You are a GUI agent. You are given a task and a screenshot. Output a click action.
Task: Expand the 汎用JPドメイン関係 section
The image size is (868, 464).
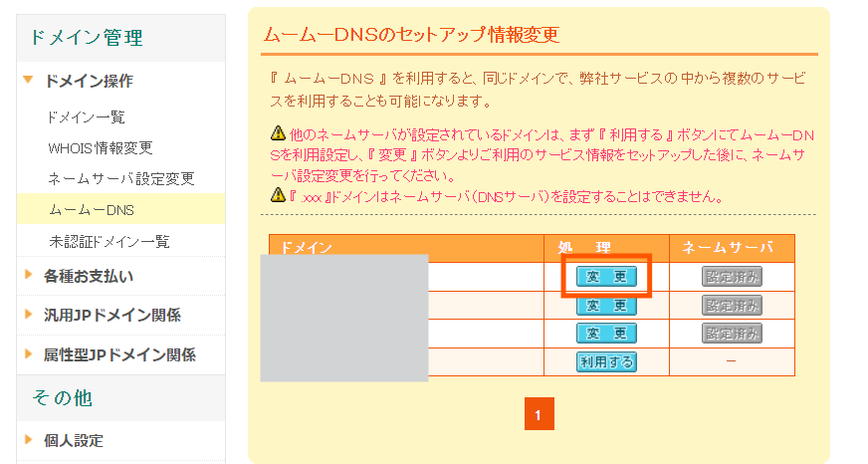(111, 316)
